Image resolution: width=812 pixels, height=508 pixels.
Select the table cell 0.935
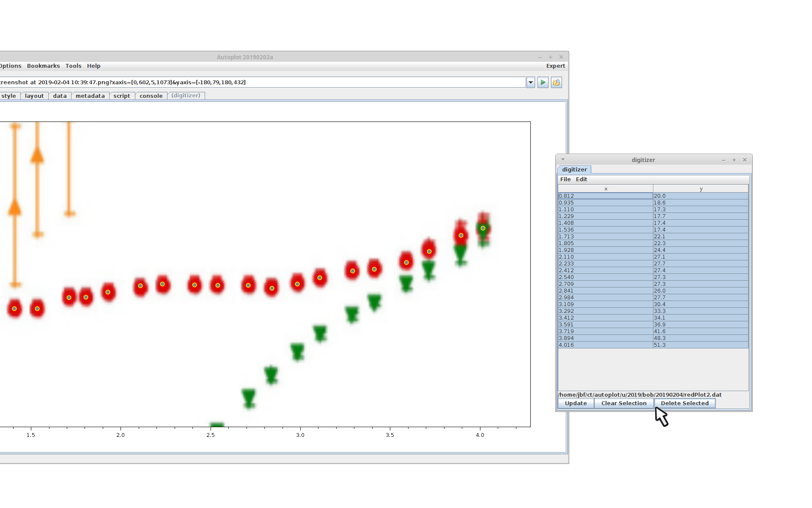606,203
